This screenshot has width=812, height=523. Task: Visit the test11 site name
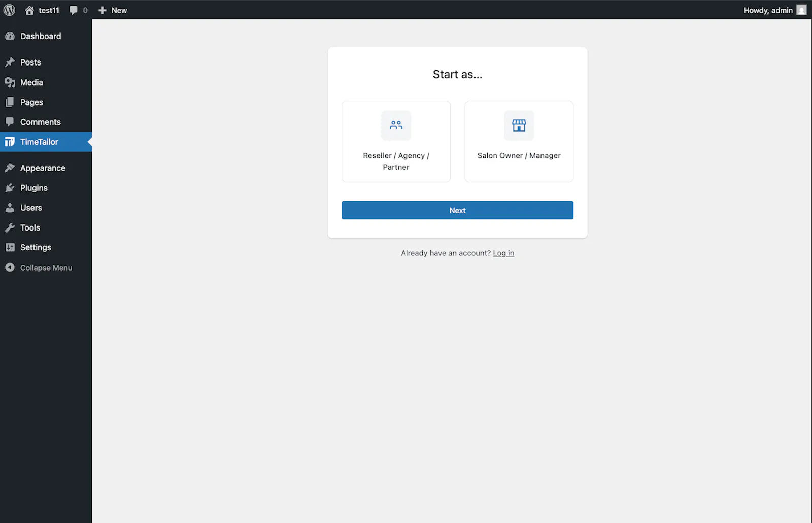[49, 10]
